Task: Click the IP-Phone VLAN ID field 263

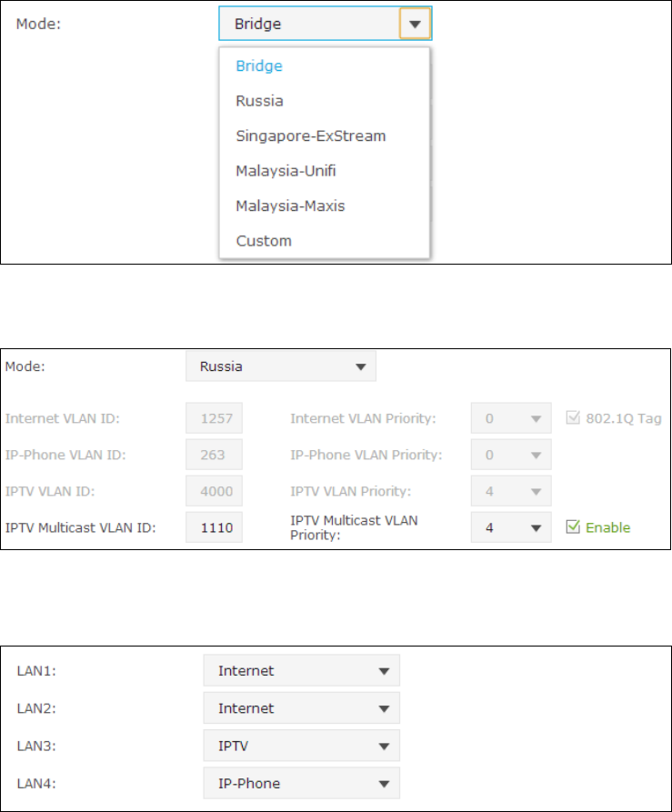Action: pos(215,455)
